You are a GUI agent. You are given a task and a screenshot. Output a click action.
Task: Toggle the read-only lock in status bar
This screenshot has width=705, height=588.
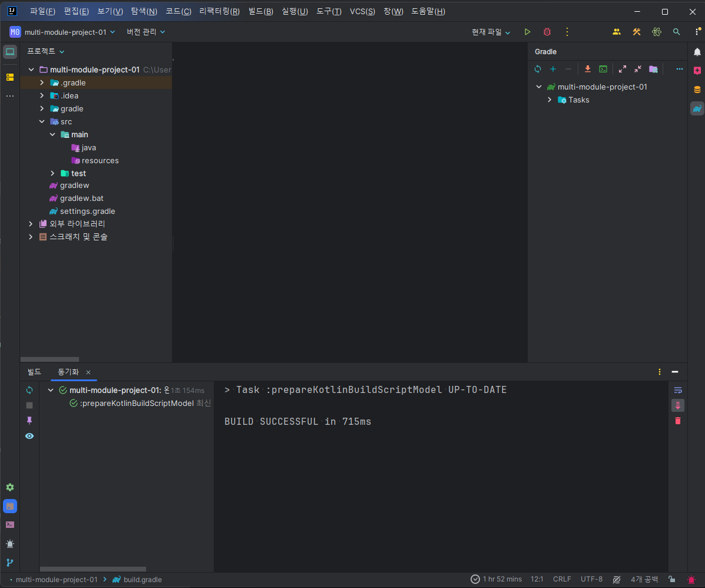click(672, 579)
